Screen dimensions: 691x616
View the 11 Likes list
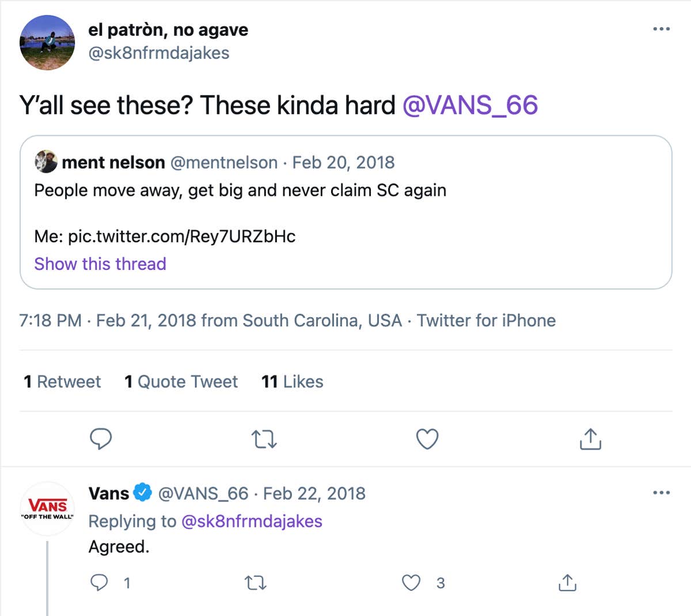292,382
